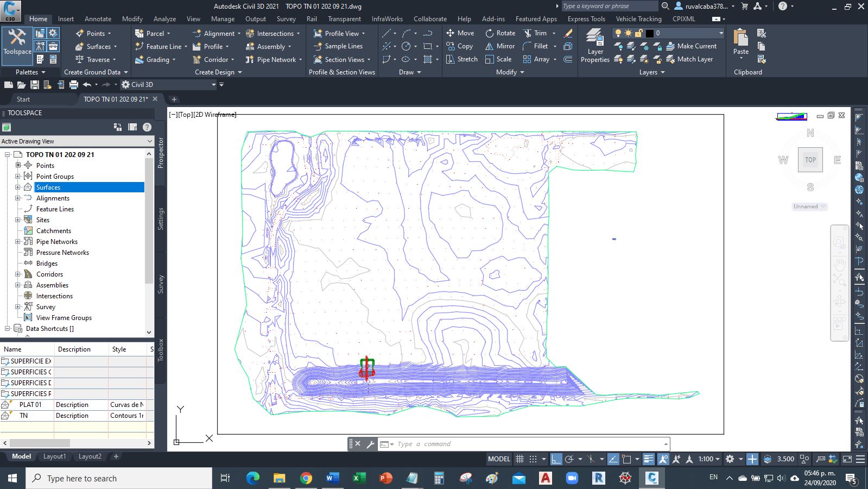Click the search magnifier in title bar
This screenshot has width=868, height=489.
point(666,6)
